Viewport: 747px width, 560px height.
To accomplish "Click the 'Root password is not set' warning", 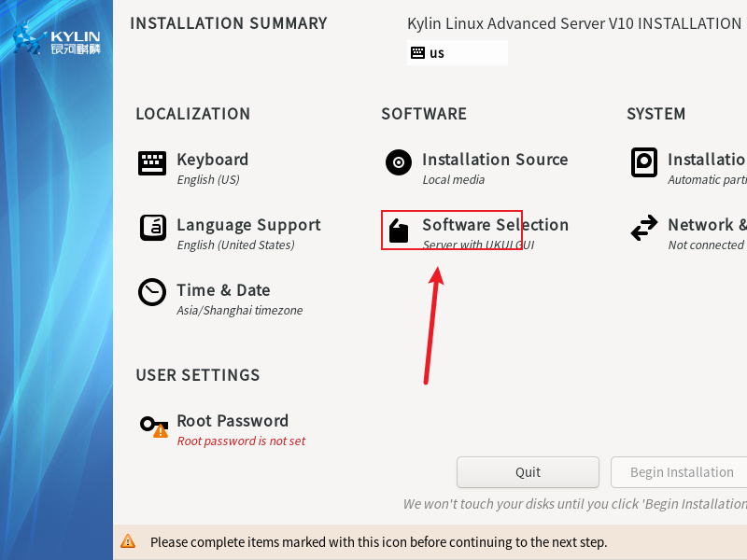I will (241, 441).
